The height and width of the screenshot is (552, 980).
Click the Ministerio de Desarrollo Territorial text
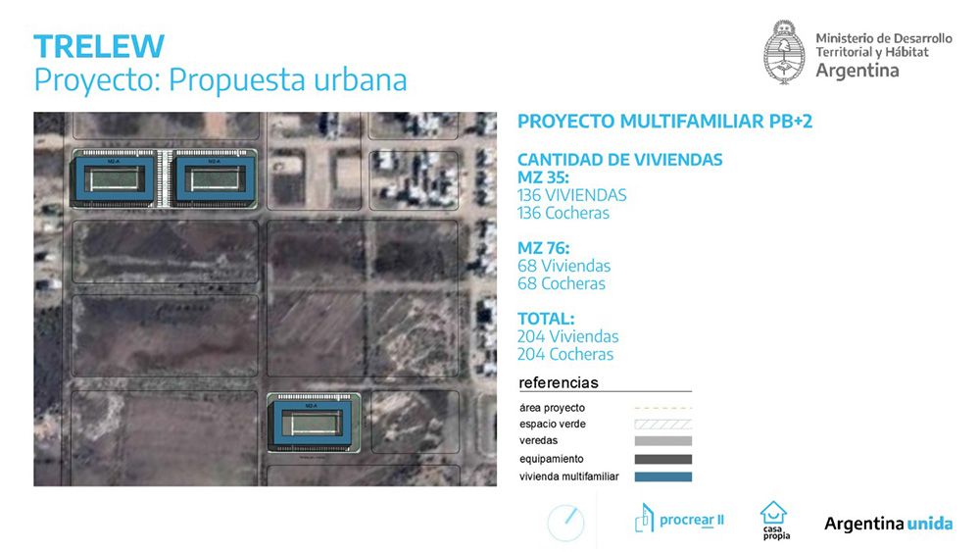click(x=883, y=46)
